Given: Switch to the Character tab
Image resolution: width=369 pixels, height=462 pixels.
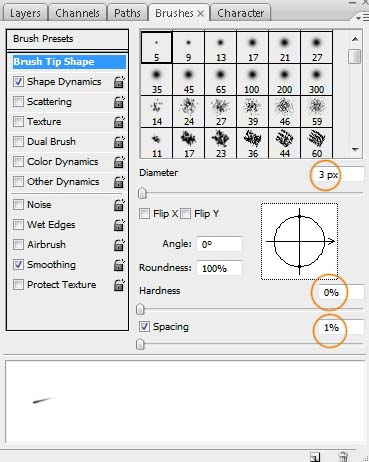Looking at the screenshot, I should [x=240, y=13].
